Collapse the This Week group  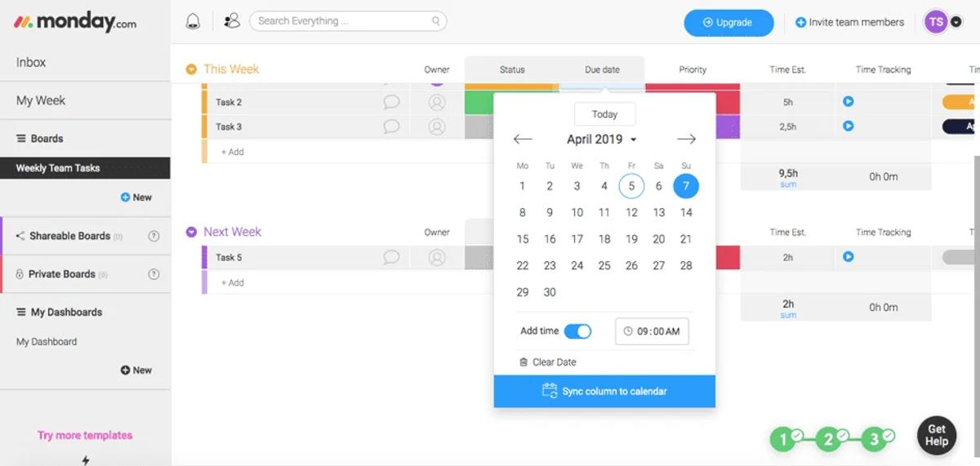pos(191,69)
